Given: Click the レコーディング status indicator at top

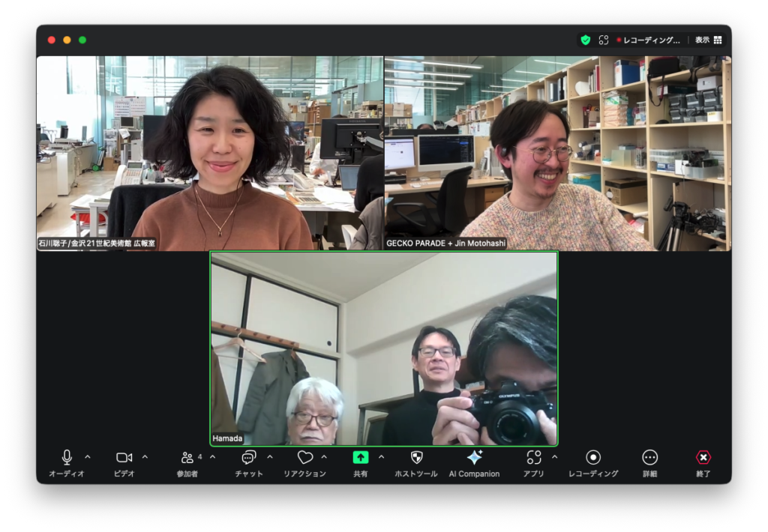Looking at the screenshot, I should (648, 40).
